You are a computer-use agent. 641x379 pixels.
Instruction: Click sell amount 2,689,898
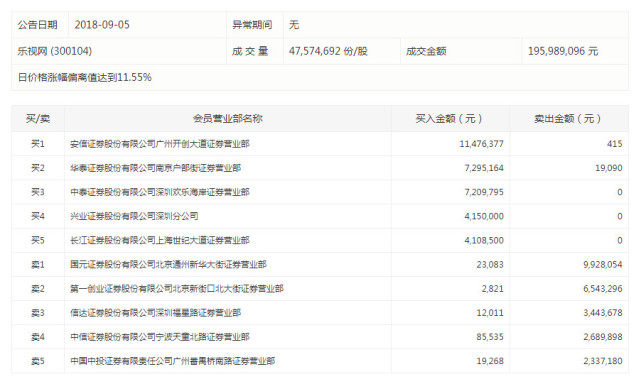pyautogui.click(x=603, y=337)
